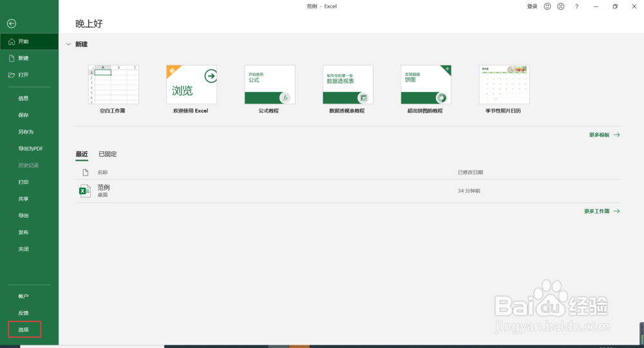The image size is (644, 348).
Task: Click the 更多工作簿 link
Action: point(601,212)
